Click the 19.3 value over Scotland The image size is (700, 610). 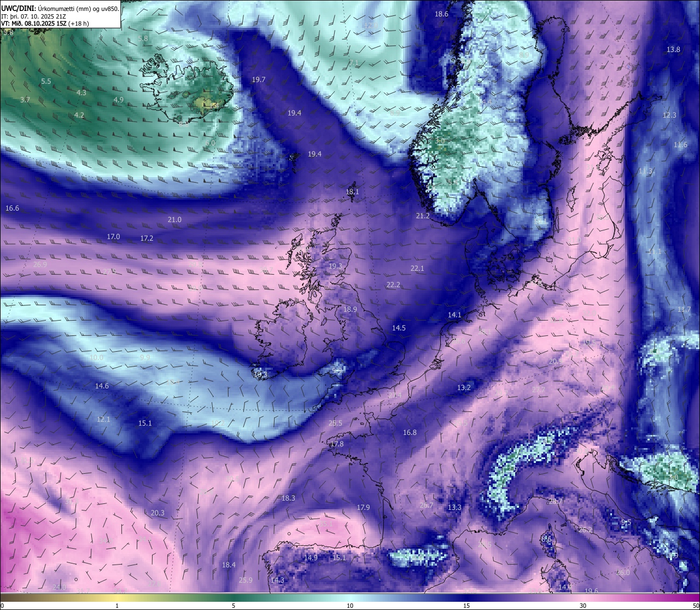pos(335,266)
